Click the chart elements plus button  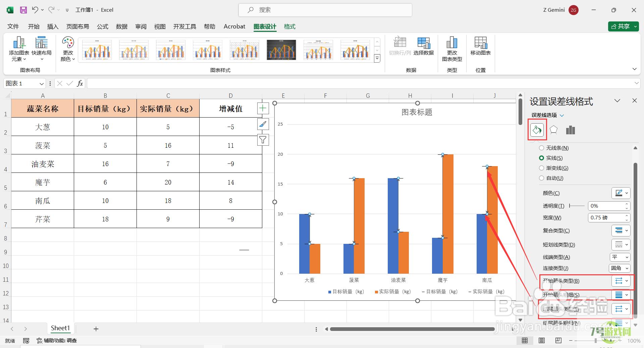click(x=263, y=108)
